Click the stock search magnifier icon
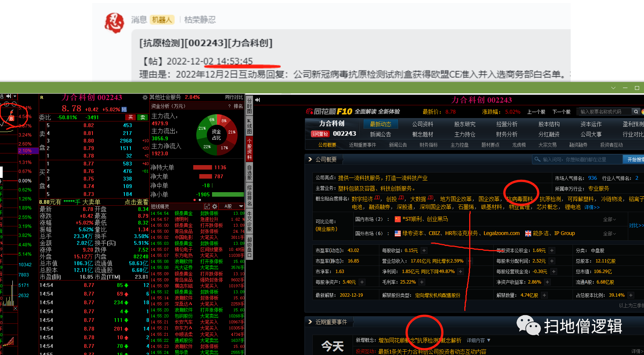The height and width of the screenshot is (355, 644). click(636, 112)
